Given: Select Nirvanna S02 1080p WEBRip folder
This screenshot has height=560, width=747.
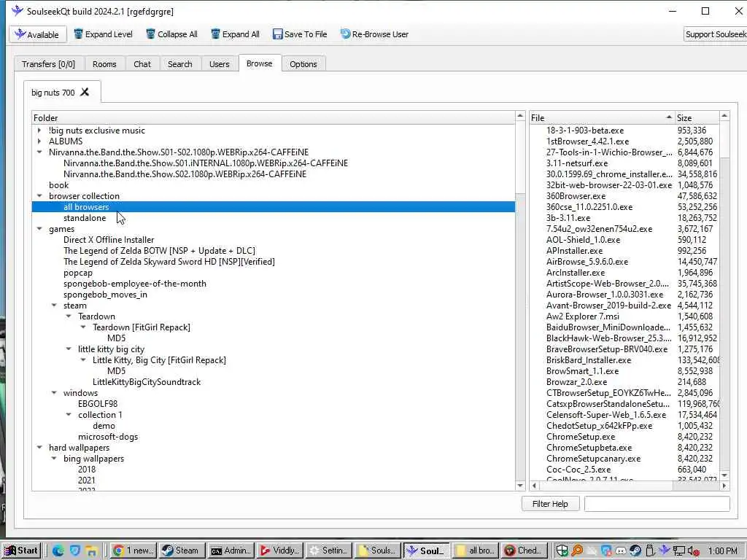Looking at the screenshot, I should 185,174.
